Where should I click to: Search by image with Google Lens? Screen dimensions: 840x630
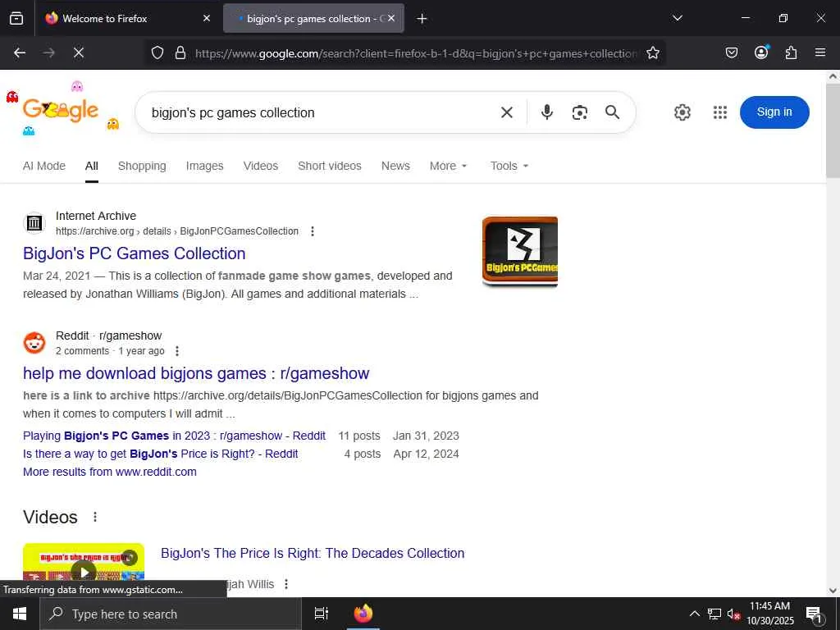[x=580, y=112]
